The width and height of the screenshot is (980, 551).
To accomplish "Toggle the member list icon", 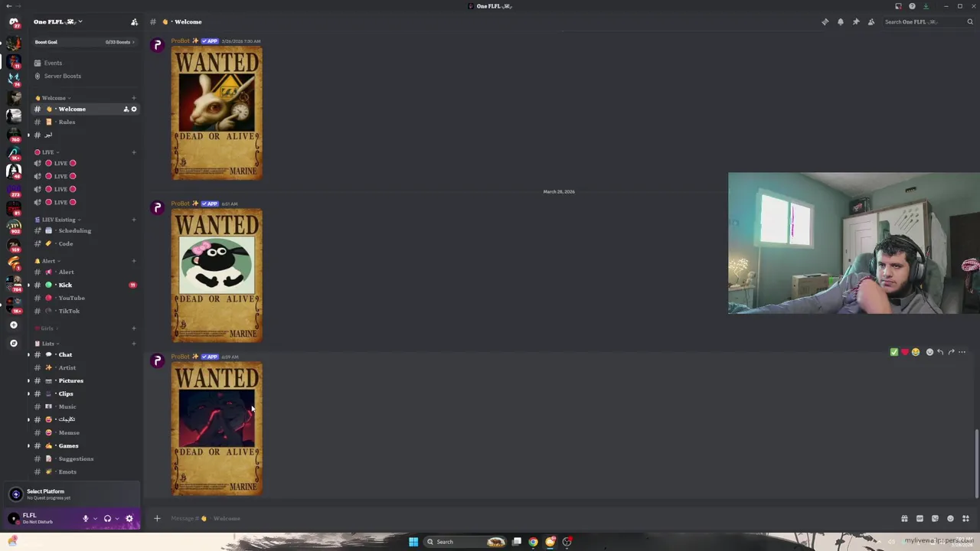I will pyautogui.click(x=871, y=21).
